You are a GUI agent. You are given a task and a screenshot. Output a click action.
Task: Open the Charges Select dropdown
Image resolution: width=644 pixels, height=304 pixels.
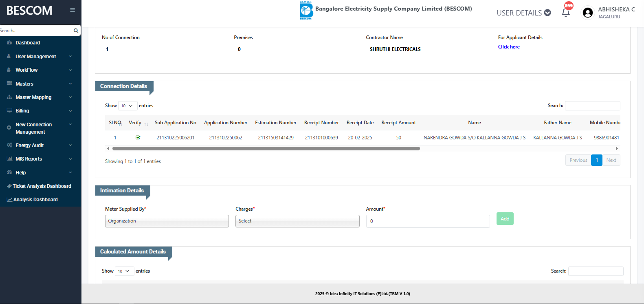(297, 221)
